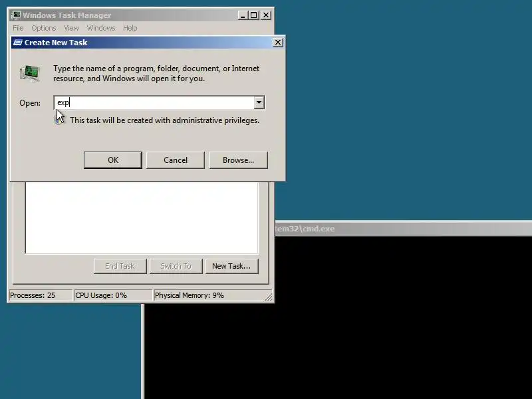The image size is (532, 399).
Task: Maximize the Windows Task Manager window
Action: [254, 15]
